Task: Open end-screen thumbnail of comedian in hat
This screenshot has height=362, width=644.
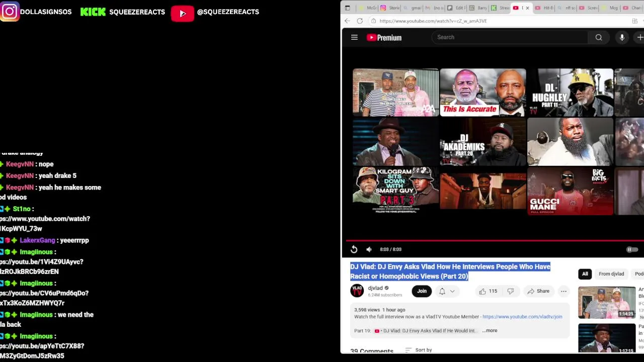Action: (x=395, y=142)
